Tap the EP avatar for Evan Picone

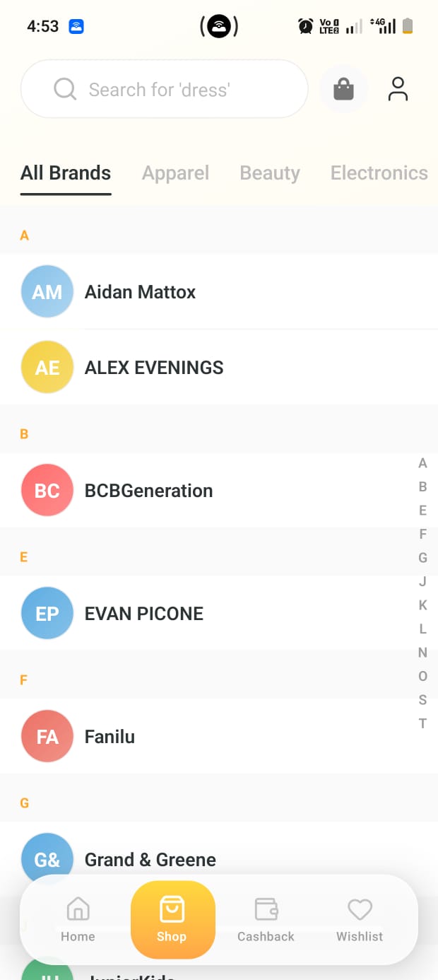point(47,613)
